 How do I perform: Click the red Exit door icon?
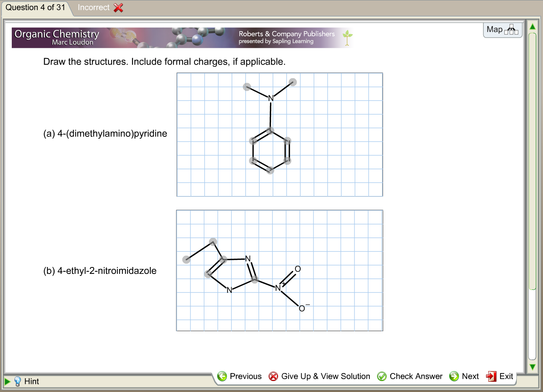click(491, 376)
